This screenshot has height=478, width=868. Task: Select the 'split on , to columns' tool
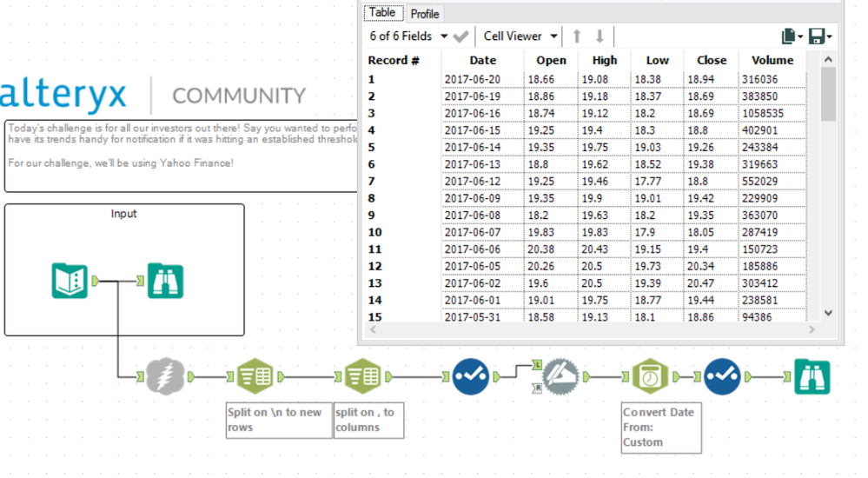pos(362,376)
